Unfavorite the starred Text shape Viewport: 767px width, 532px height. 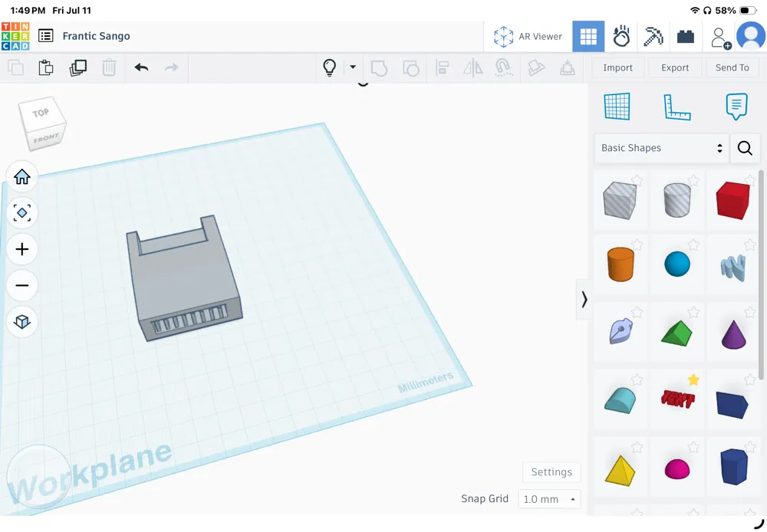[x=693, y=379]
